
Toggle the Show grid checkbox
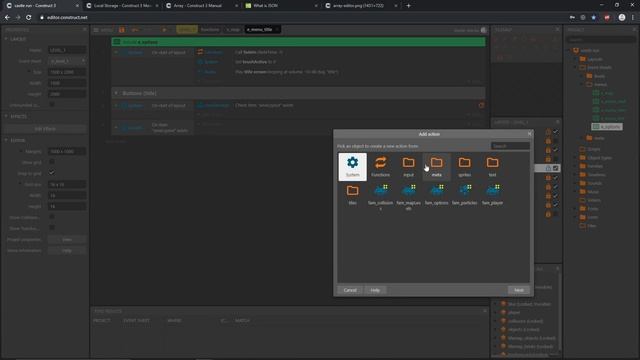tap(52, 162)
